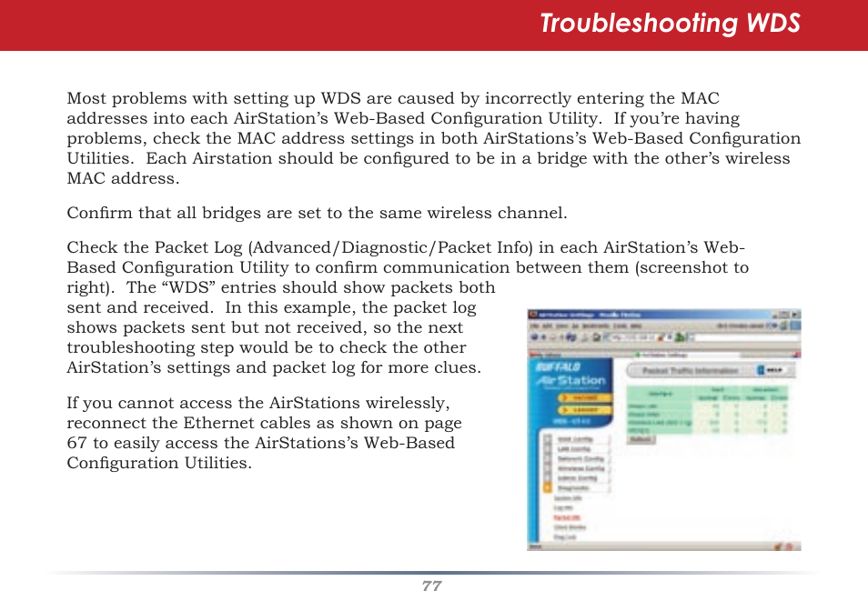Viewport: 868px width, 601px height.
Task: Click the BUFFALO AirStation logo
Action: 570,374
